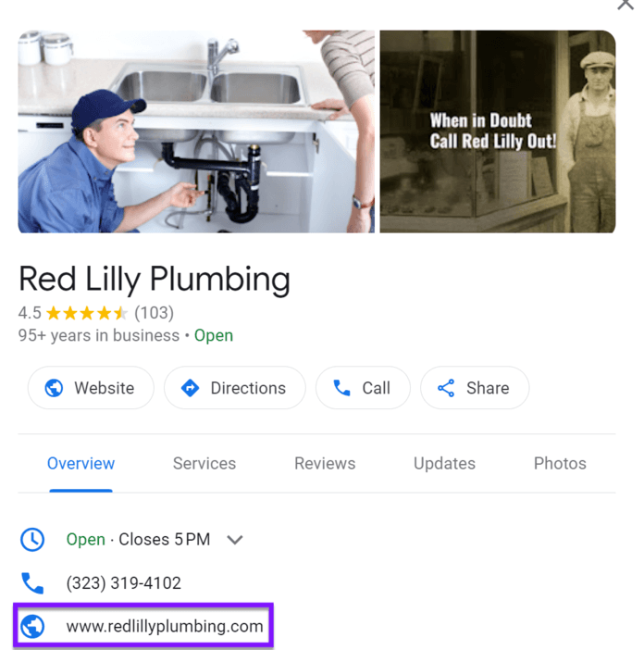Open the Reviews tab
The height and width of the screenshot is (650, 644).
(x=325, y=464)
